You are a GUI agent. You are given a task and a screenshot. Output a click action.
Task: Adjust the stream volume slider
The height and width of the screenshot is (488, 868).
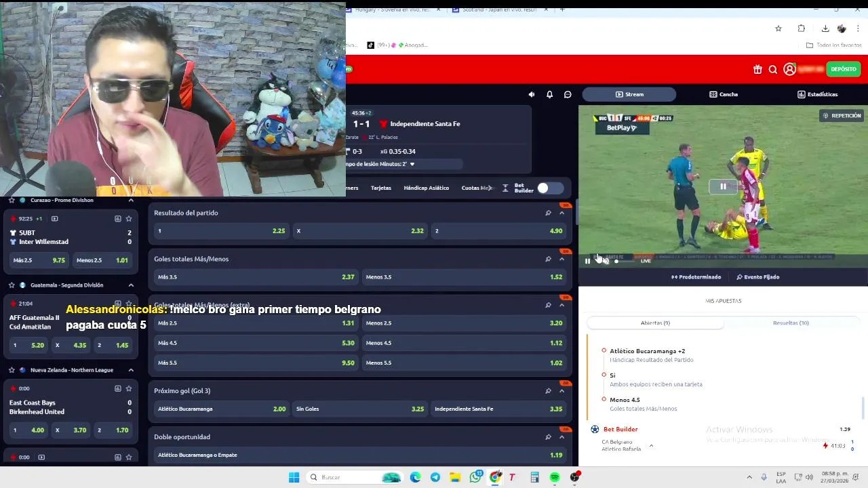click(625, 261)
